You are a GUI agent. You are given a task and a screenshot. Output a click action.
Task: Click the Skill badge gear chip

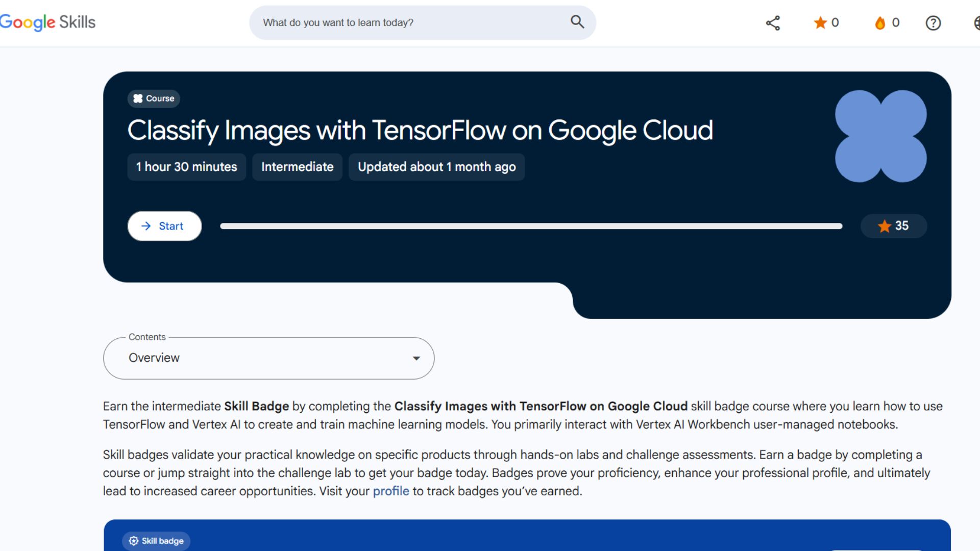pyautogui.click(x=156, y=541)
